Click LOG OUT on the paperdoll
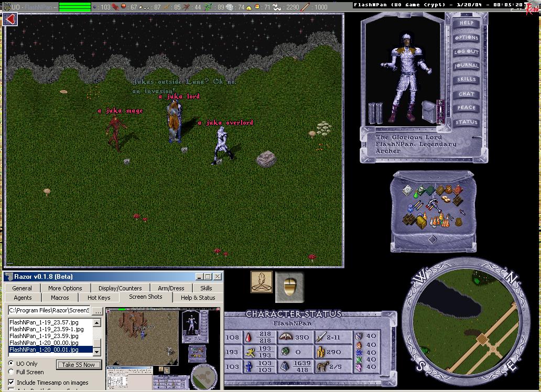 [466, 52]
